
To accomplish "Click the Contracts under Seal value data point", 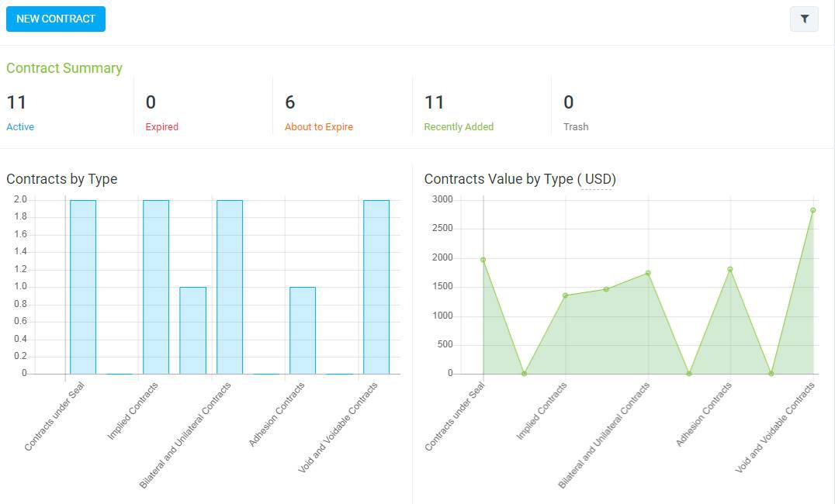I will (483, 260).
